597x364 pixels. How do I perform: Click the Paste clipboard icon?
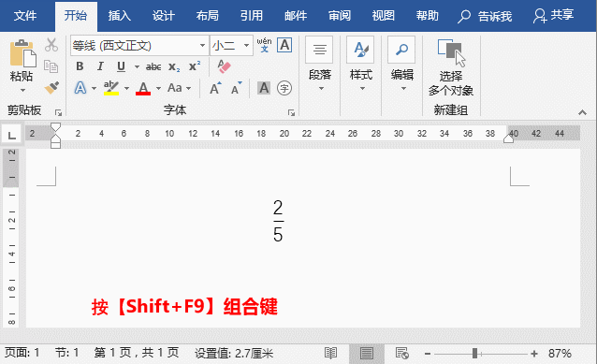pyautogui.click(x=22, y=53)
